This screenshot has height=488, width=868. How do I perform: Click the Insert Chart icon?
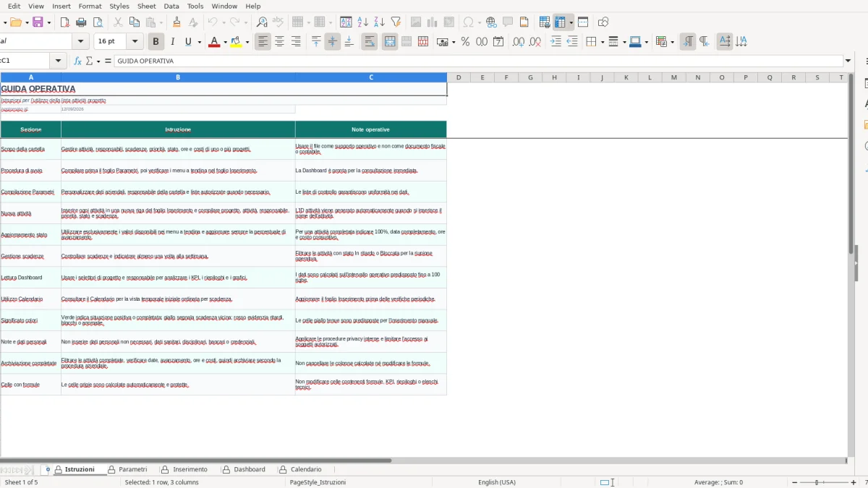click(x=432, y=22)
